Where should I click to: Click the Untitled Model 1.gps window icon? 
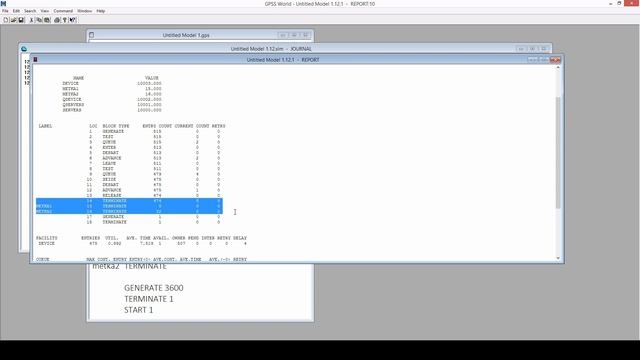click(91, 35)
